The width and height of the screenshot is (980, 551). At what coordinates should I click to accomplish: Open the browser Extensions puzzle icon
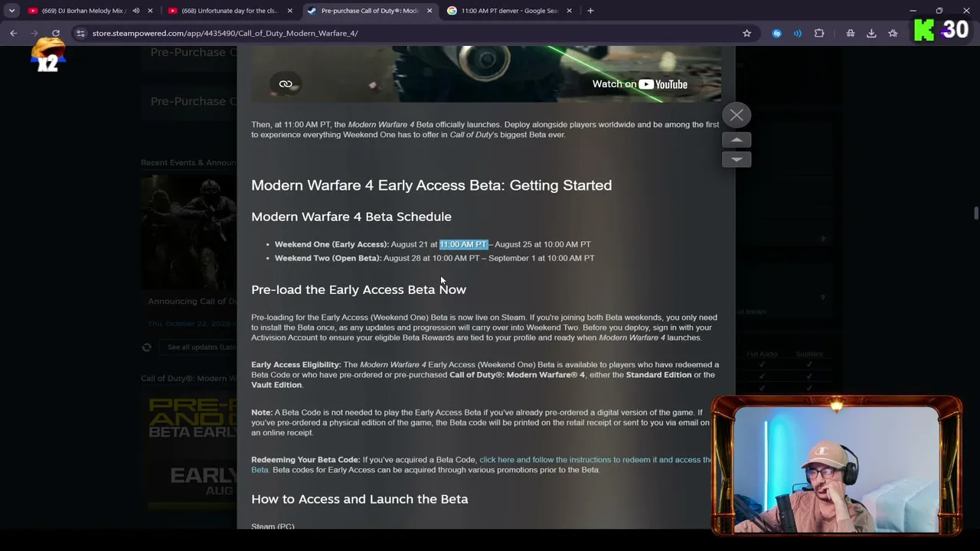819,33
